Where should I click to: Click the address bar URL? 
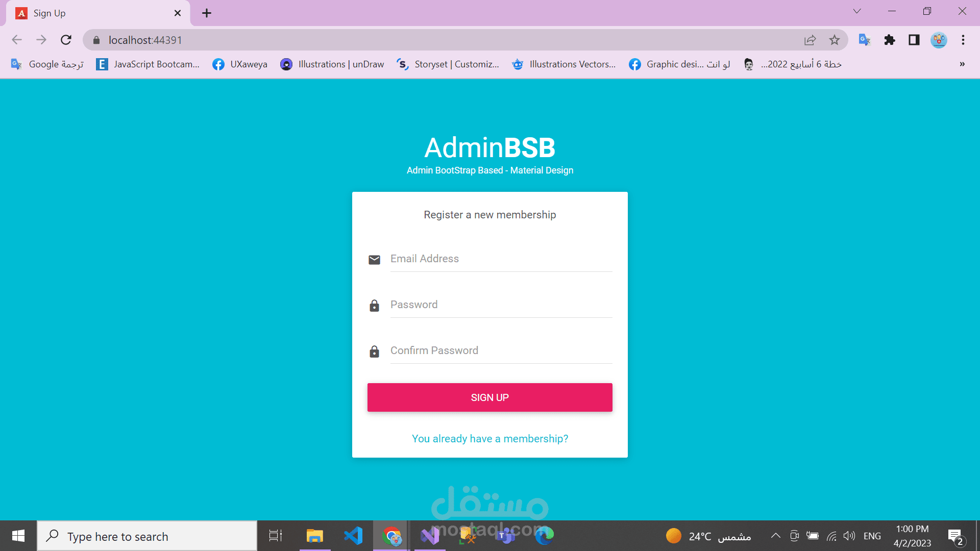[145, 40]
